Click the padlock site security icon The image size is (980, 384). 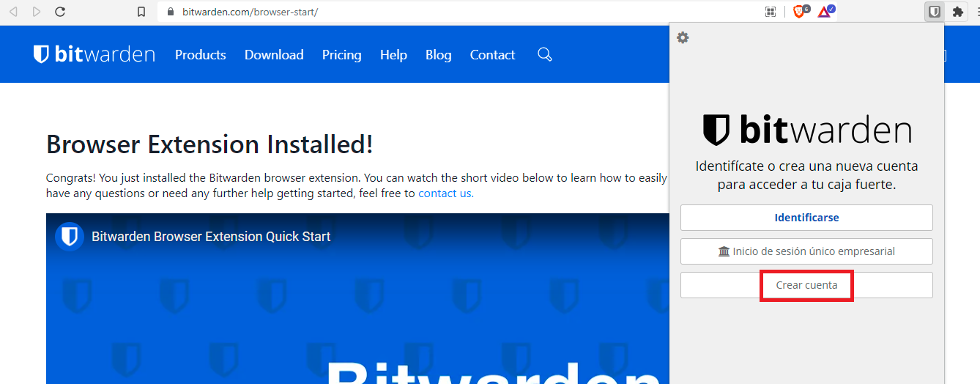170,12
